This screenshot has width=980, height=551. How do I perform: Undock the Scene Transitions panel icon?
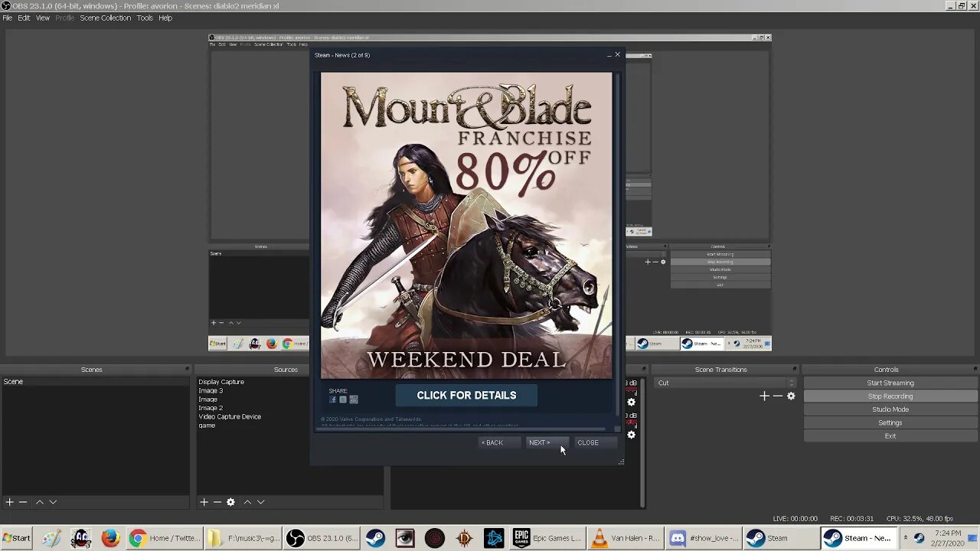coord(794,370)
